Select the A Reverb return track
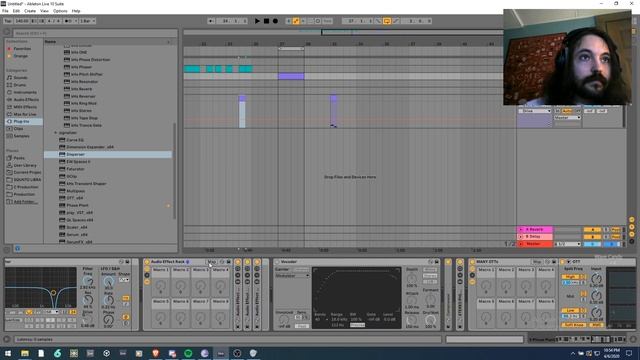 pos(535,229)
